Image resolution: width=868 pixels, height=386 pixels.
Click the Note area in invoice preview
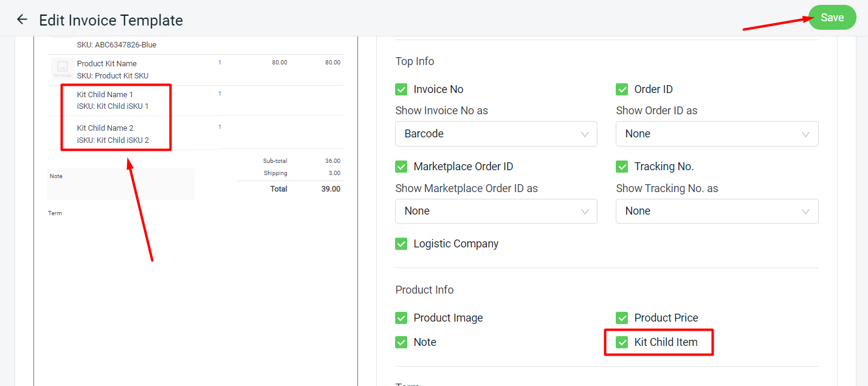coord(120,184)
